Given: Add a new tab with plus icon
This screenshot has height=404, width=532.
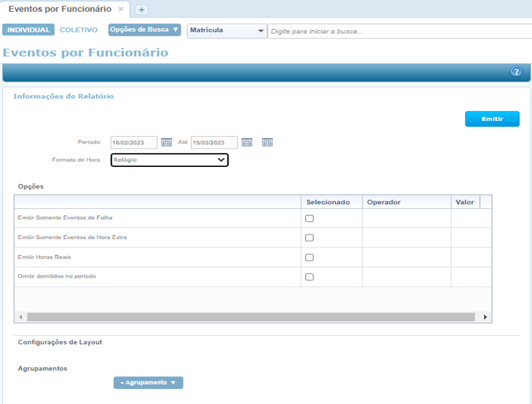Looking at the screenshot, I should point(141,10).
